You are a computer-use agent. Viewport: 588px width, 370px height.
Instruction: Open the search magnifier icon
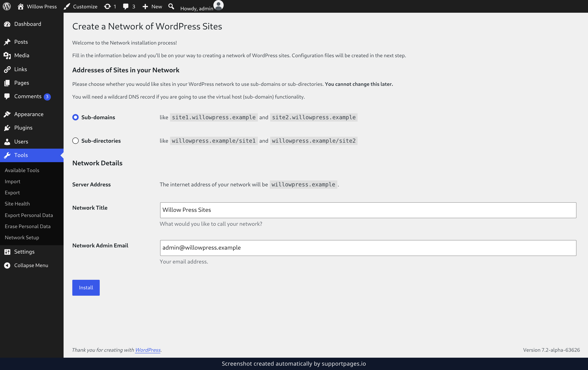171,6
